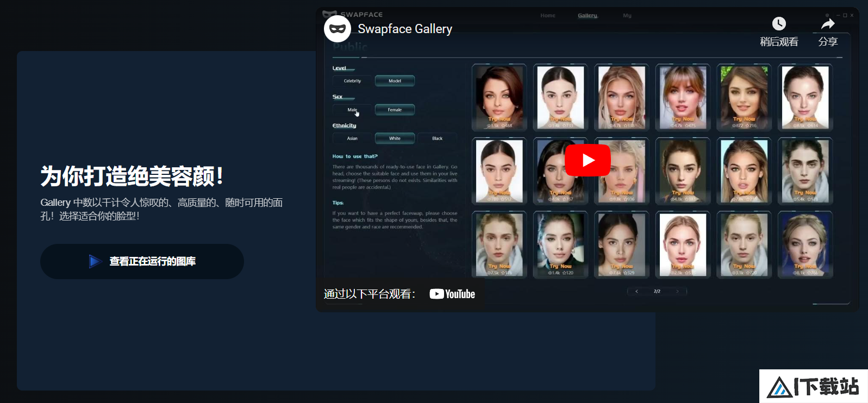Click the YouTube logo to watch on YouTube
Image resolution: width=868 pixels, height=403 pixels.
coord(452,294)
